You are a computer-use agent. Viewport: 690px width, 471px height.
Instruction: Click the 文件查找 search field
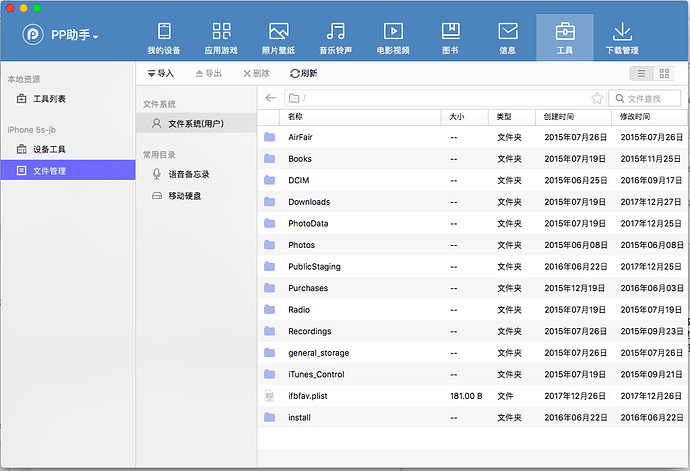(645, 98)
